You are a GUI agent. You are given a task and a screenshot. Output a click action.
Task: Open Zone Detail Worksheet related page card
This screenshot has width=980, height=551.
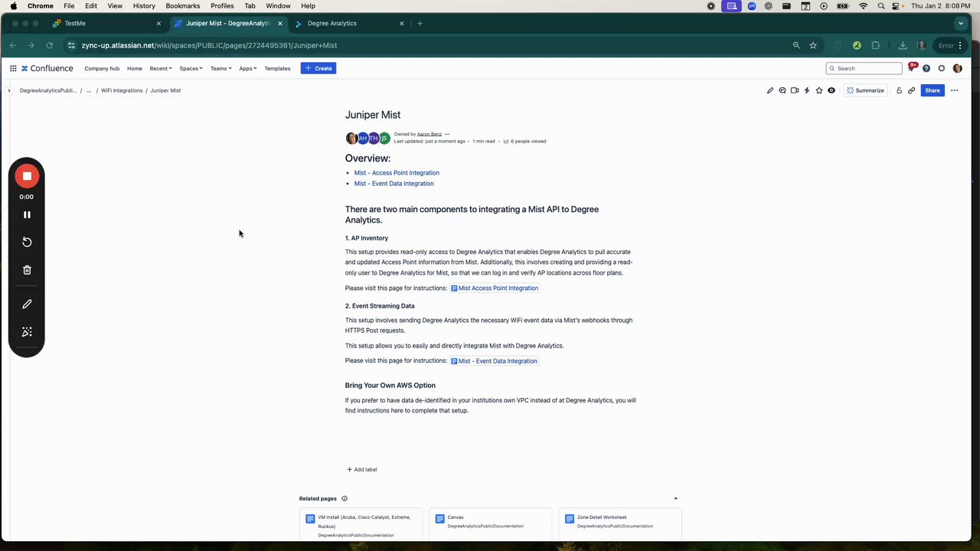tap(620, 524)
